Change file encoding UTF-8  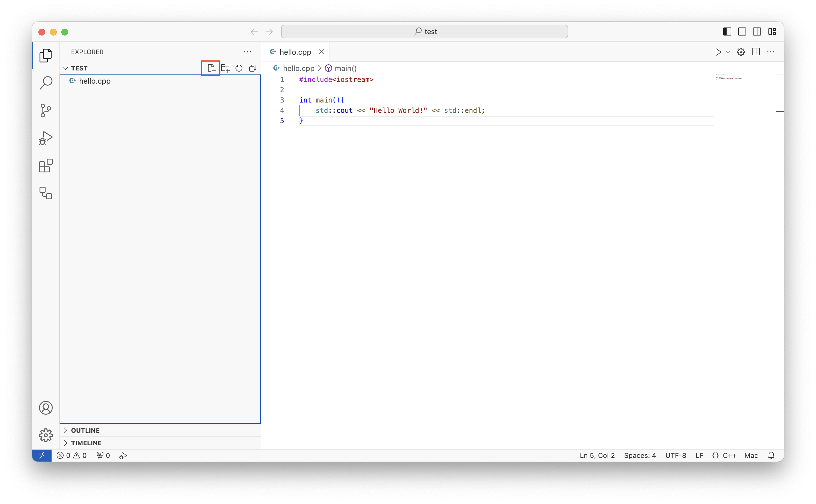(x=675, y=455)
